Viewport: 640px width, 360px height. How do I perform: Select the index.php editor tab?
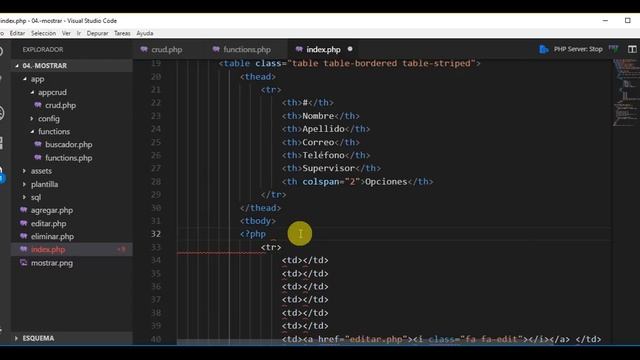click(323, 49)
